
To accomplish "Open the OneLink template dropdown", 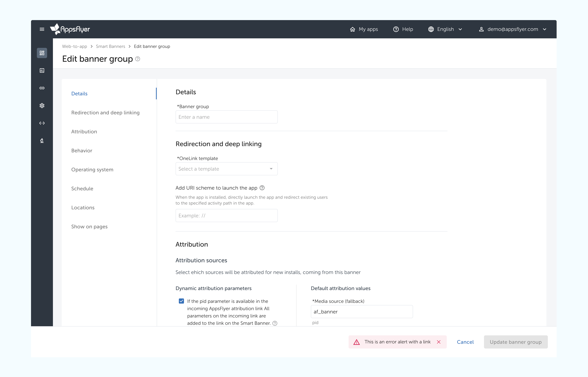I will pyautogui.click(x=226, y=169).
